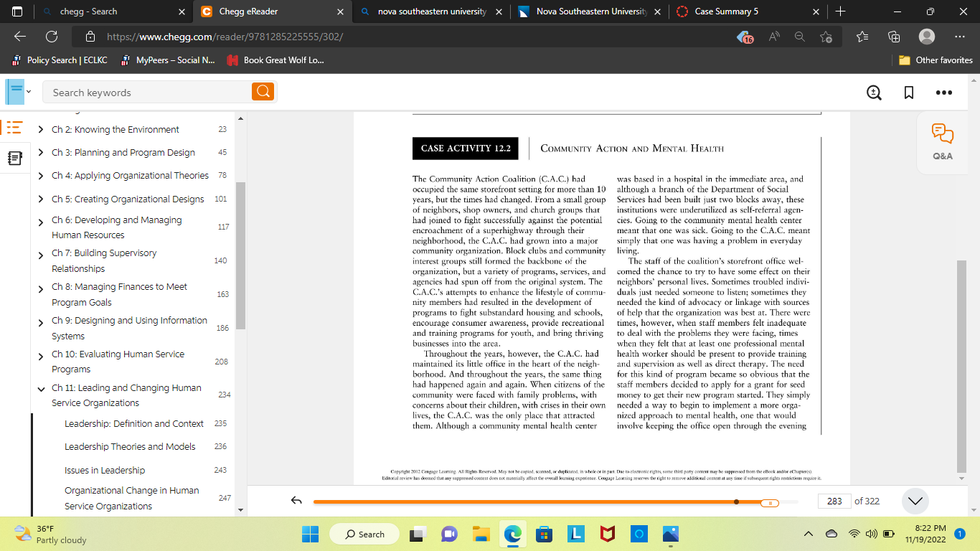Click the down chevron beside page count

pos(915,501)
